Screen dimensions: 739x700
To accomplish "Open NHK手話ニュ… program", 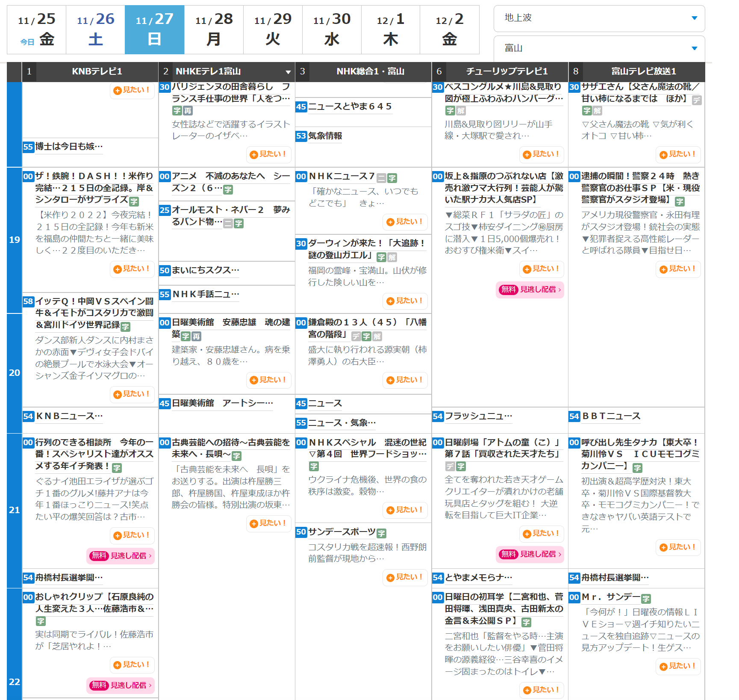I will (206, 294).
